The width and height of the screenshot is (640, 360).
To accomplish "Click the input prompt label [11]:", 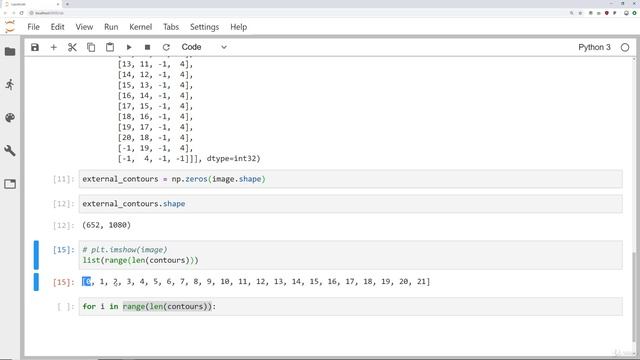I will [x=64, y=179].
